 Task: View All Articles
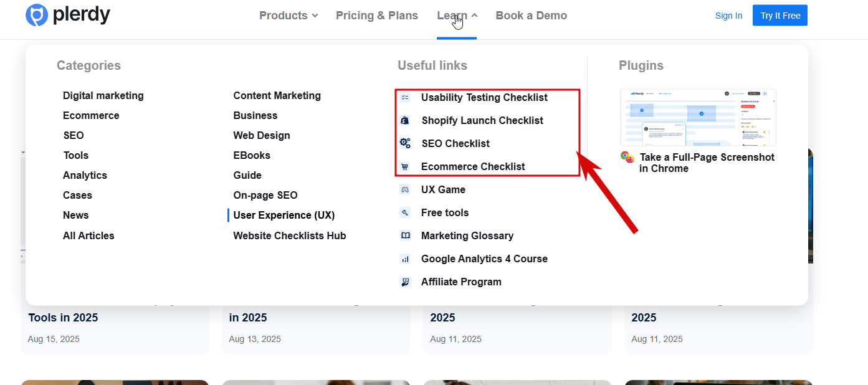[88, 235]
